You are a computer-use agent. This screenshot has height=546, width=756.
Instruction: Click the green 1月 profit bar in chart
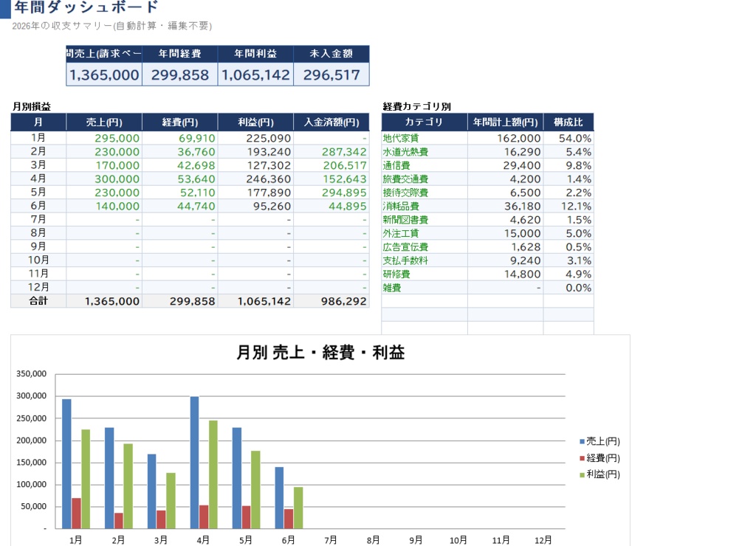coord(86,479)
